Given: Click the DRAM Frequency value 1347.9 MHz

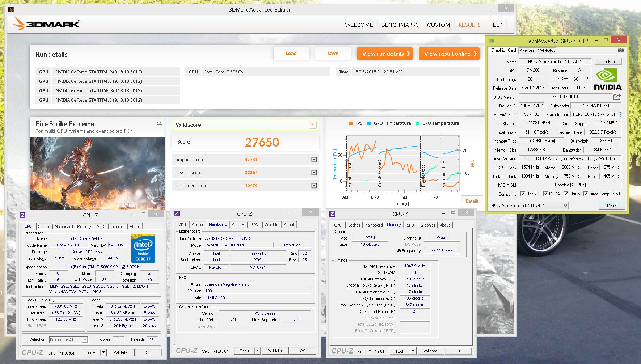Looking at the screenshot, I should 415,266.
